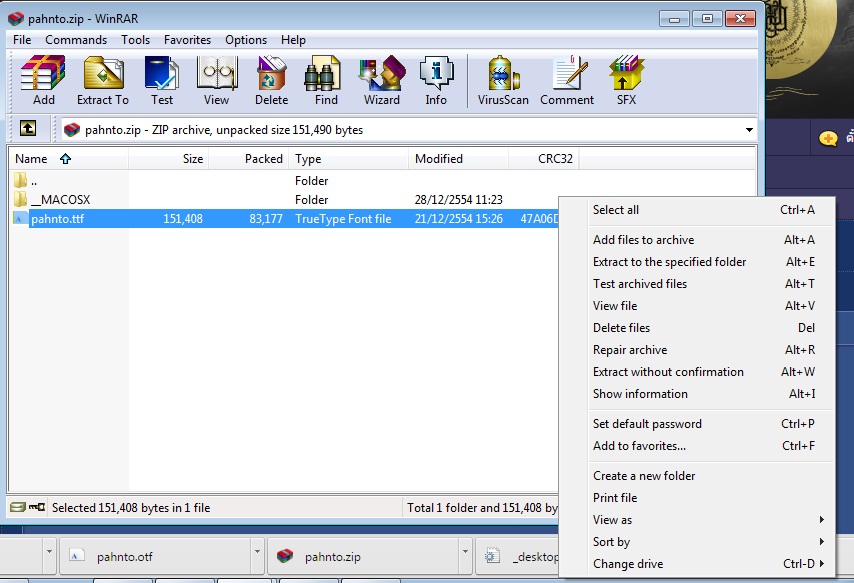Select Show information

(697, 393)
